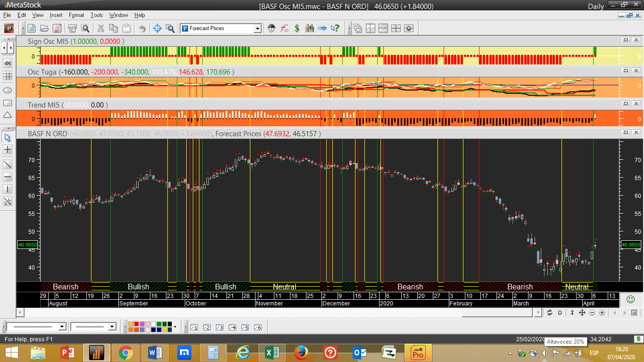Click the Indicator Builder f(x) icon
The image size is (644, 362).
284,28
